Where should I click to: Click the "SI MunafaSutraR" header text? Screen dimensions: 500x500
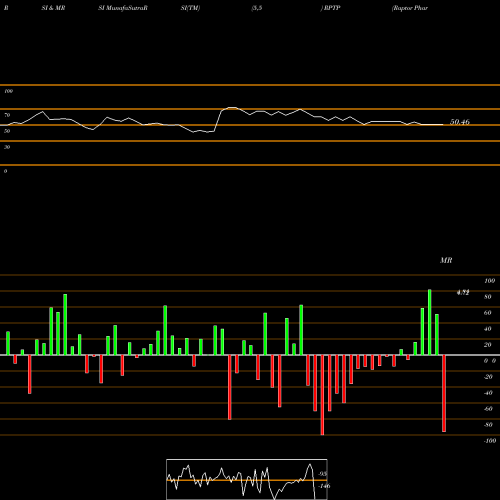[123, 8]
